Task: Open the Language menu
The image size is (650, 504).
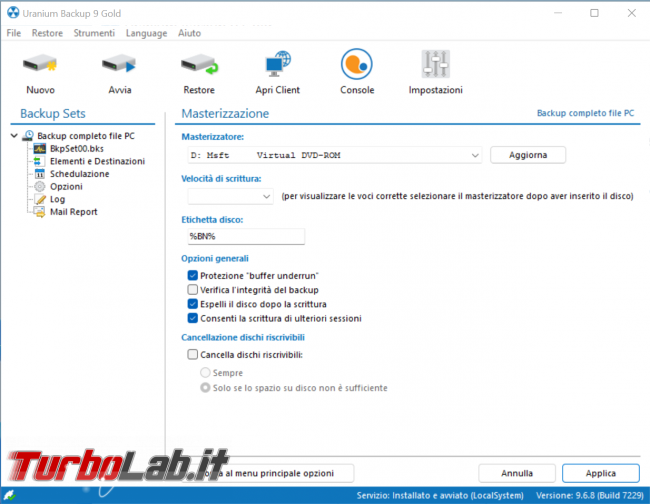Action: tap(146, 33)
